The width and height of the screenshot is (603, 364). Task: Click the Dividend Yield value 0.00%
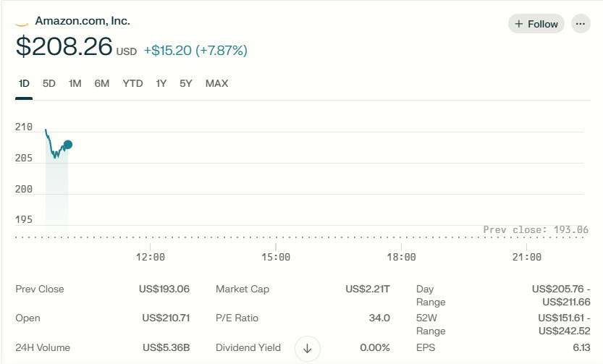[375, 348]
